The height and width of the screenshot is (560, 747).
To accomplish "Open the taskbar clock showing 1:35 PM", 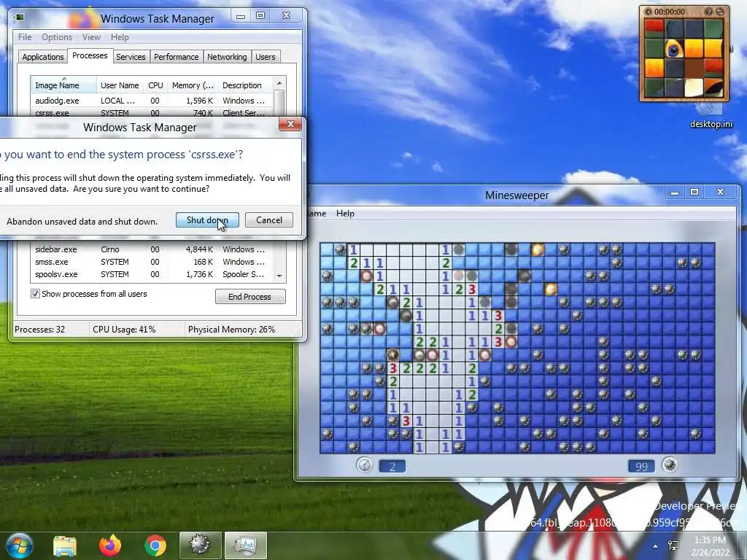I will click(x=711, y=545).
